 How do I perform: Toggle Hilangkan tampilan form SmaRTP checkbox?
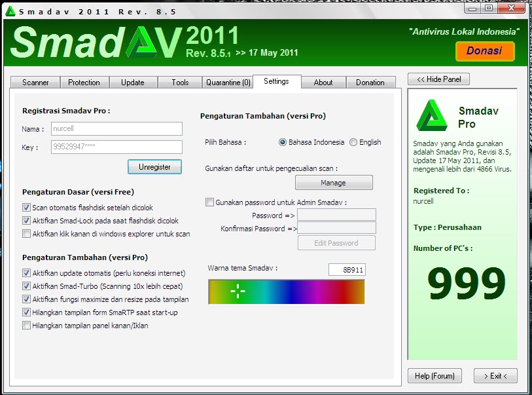pyautogui.click(x=26, y=312)
